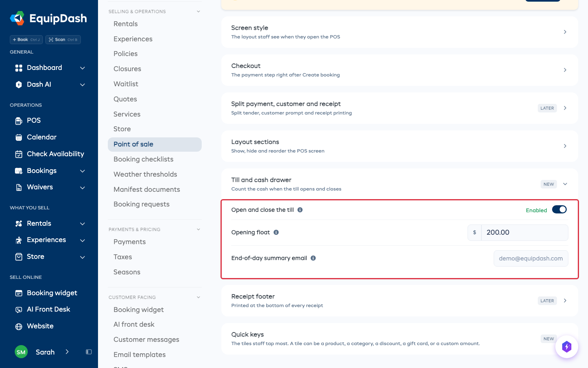
Task: Open the Receipt footer row
Action: click(x=400, y=301)
